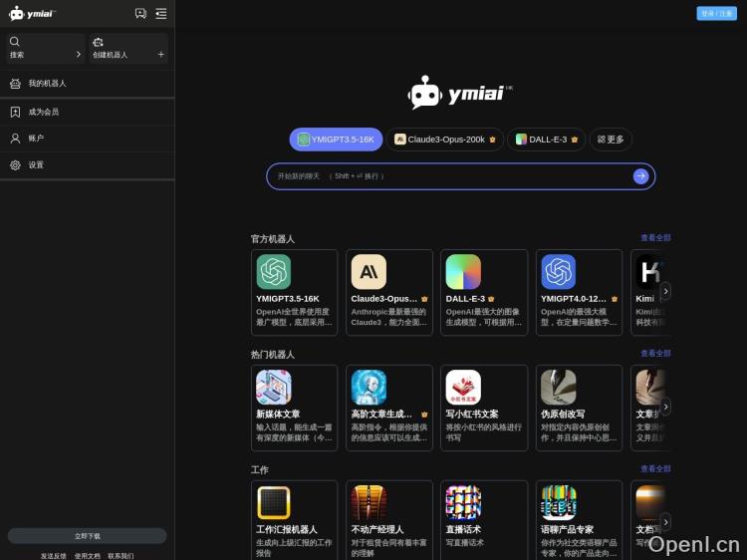Click the ymiai logo in the sidebar header
This screenshot has width=747, height=560.
tap(32, 13)
